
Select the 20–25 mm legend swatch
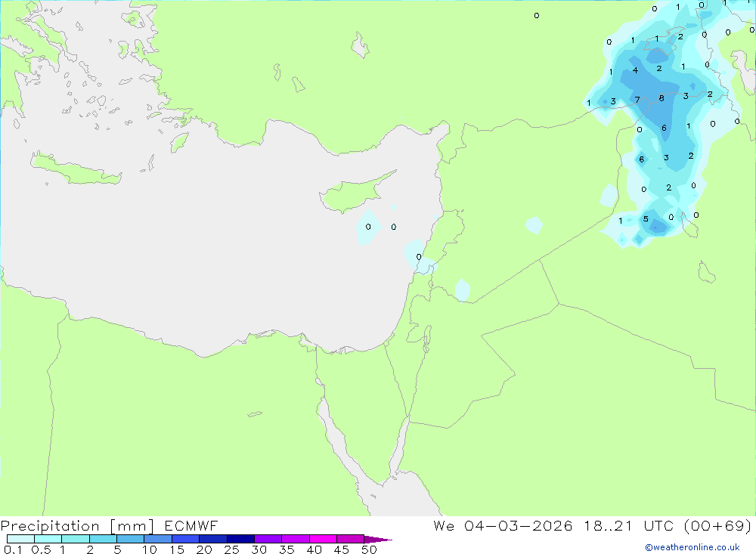click(x=213, y=539)
